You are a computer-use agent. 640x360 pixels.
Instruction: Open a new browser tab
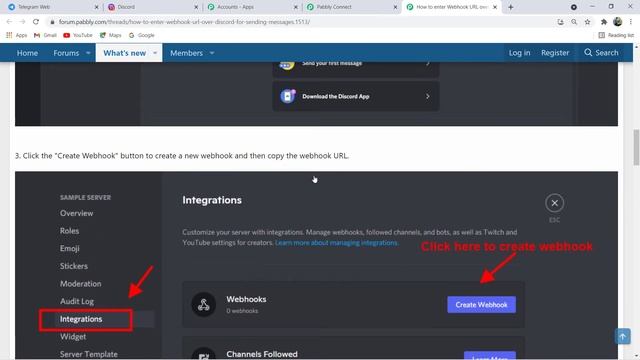coord(511,7)
